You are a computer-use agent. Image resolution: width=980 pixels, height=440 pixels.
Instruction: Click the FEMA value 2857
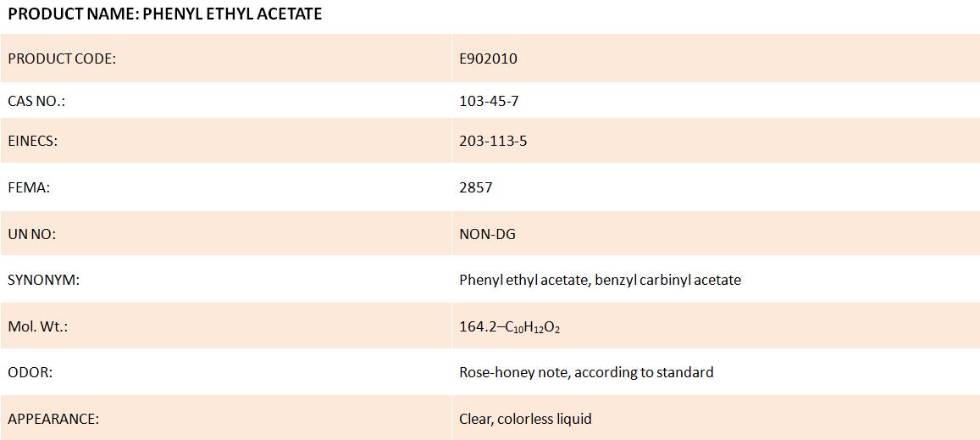point(476,187)
